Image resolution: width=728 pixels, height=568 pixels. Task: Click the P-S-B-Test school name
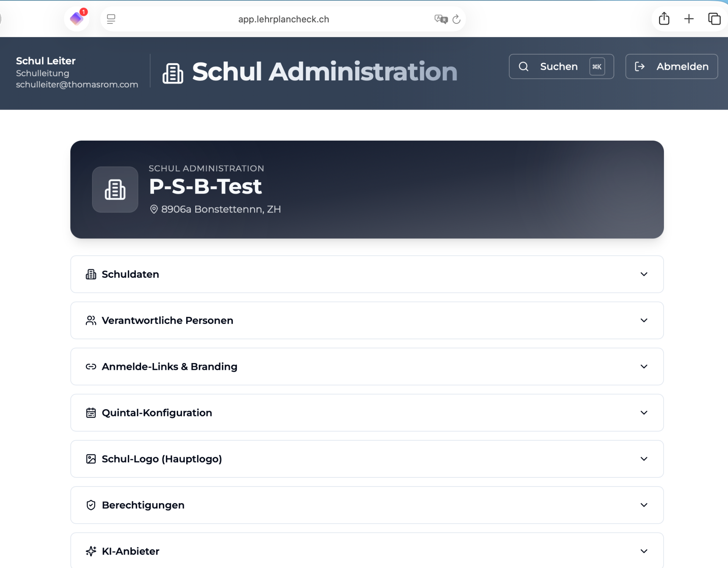[205, 186]
